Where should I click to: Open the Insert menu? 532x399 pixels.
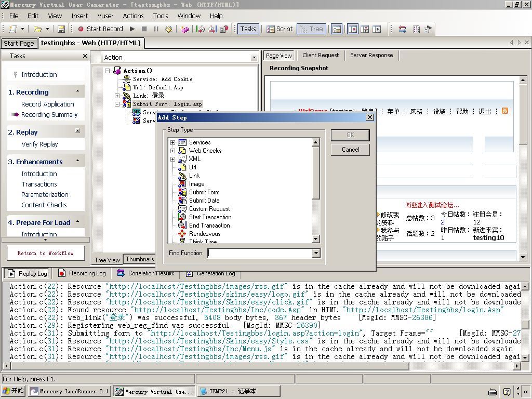[x=79, y=16]
